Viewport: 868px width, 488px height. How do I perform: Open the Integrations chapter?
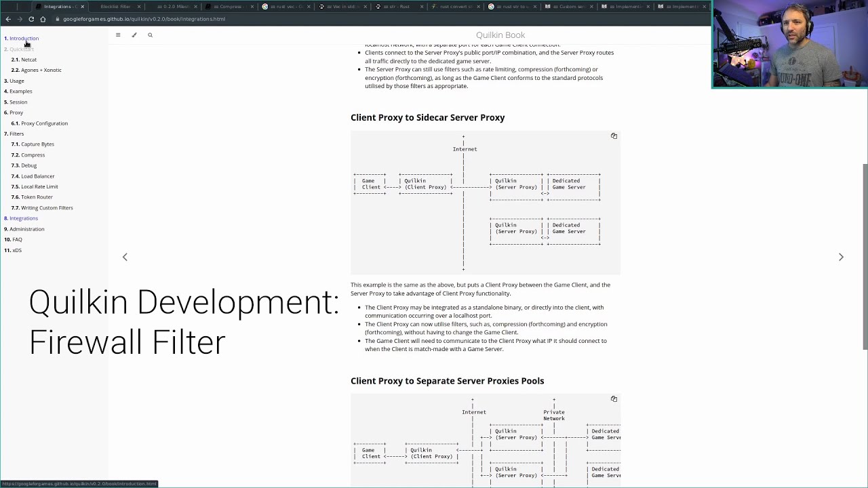tap(21, 218)
